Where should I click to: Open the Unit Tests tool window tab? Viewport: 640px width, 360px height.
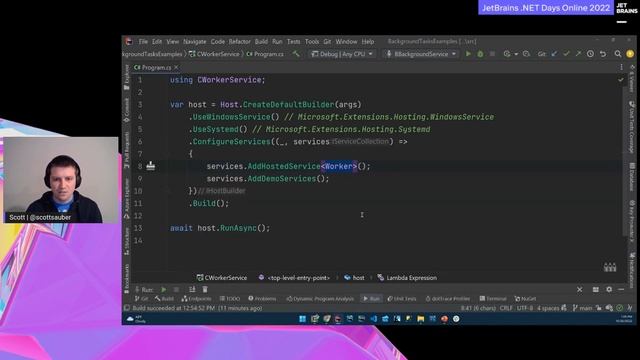tap(402, 299)
